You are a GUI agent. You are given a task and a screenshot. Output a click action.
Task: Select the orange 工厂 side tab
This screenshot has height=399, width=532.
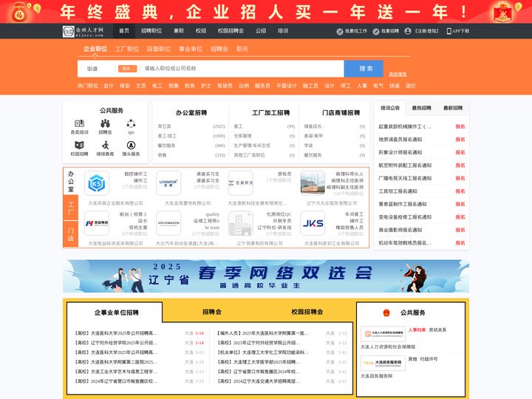[x=71, y=208]
